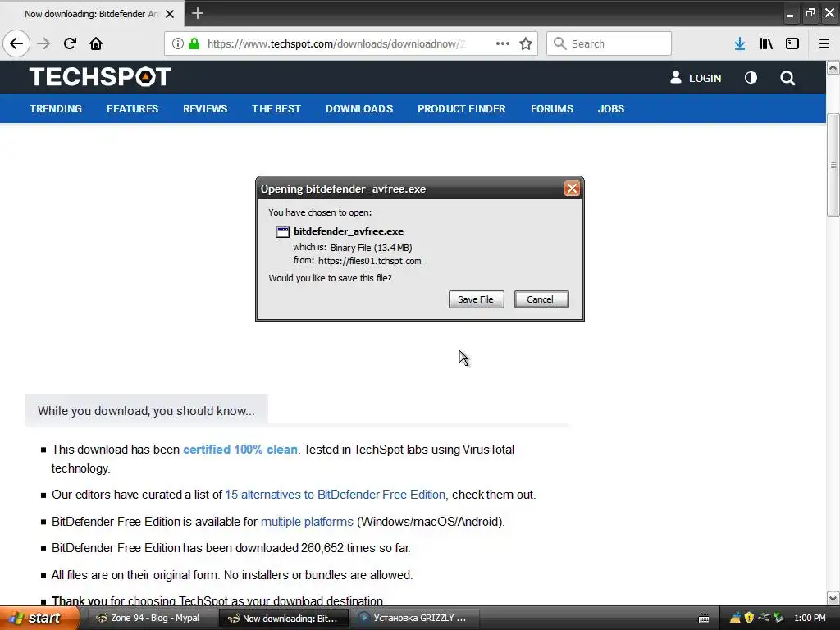The height and width of the screenshot is (630, 840).
Task: Open a new browser tab
Action: [x=197, y=13]
